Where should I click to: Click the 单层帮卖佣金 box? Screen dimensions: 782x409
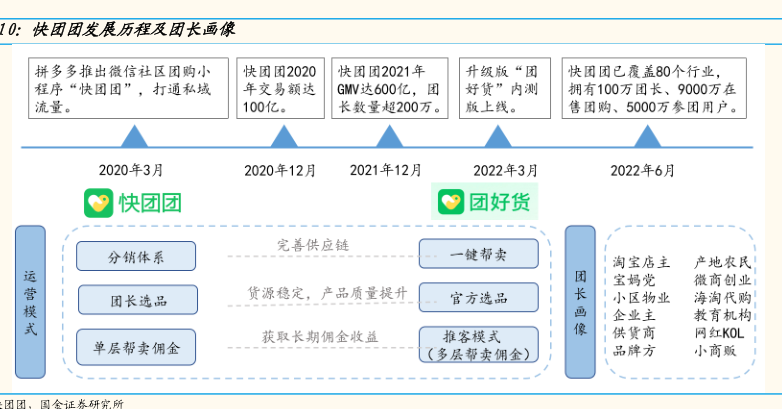pos(136,347)
